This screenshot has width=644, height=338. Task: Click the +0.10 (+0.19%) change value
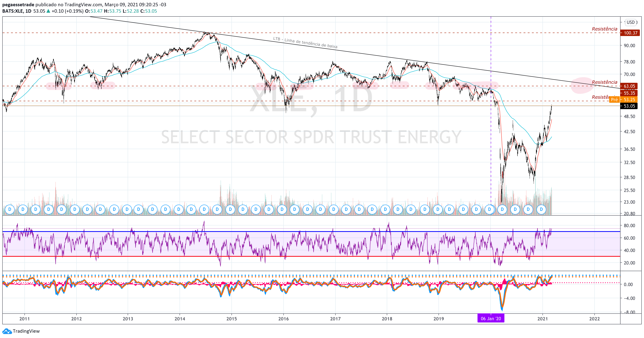(67, 11)
